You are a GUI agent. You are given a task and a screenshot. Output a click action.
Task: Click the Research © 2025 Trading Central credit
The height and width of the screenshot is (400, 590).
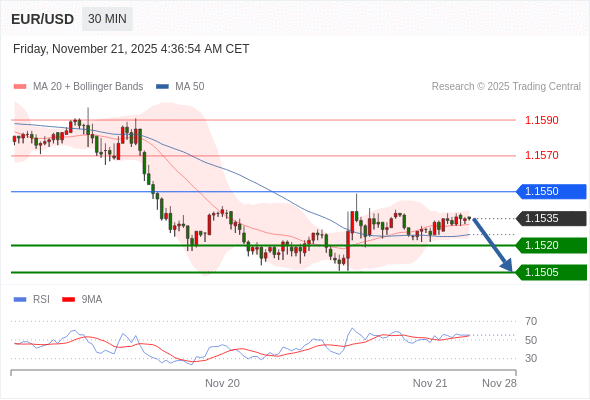(x=506, y=87)
